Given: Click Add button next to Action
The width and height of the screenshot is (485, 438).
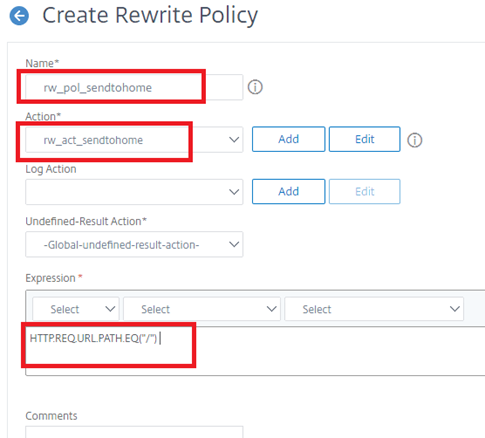Looking at the screenshot, I should coord(288,139).
